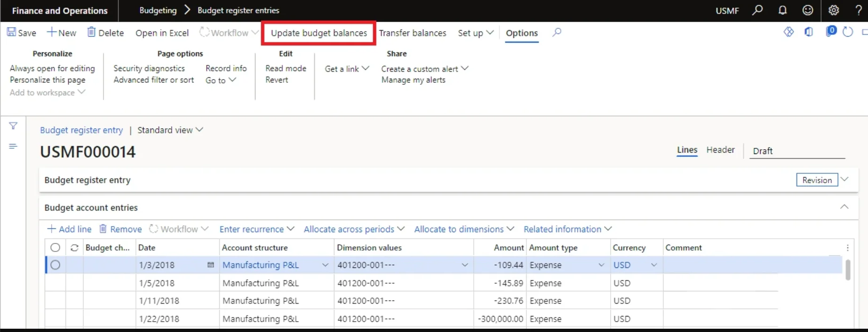Viewport: 868px width, 332px height.
Task: Open Security diagnostics
Action: point(149,68)
